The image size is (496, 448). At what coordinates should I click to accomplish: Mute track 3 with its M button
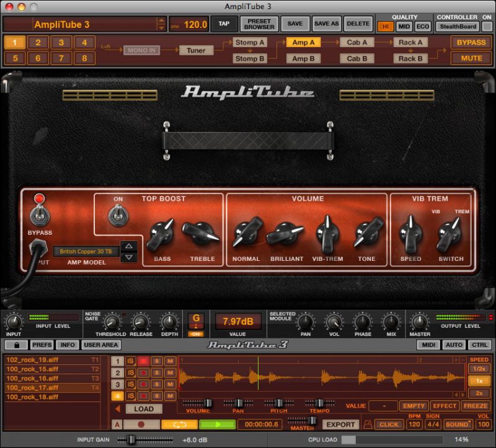tap(170, 384)
